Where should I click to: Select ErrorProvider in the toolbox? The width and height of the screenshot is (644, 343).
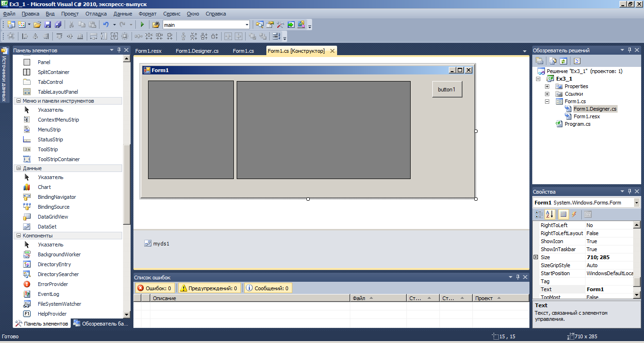click(x=53, y=284)
